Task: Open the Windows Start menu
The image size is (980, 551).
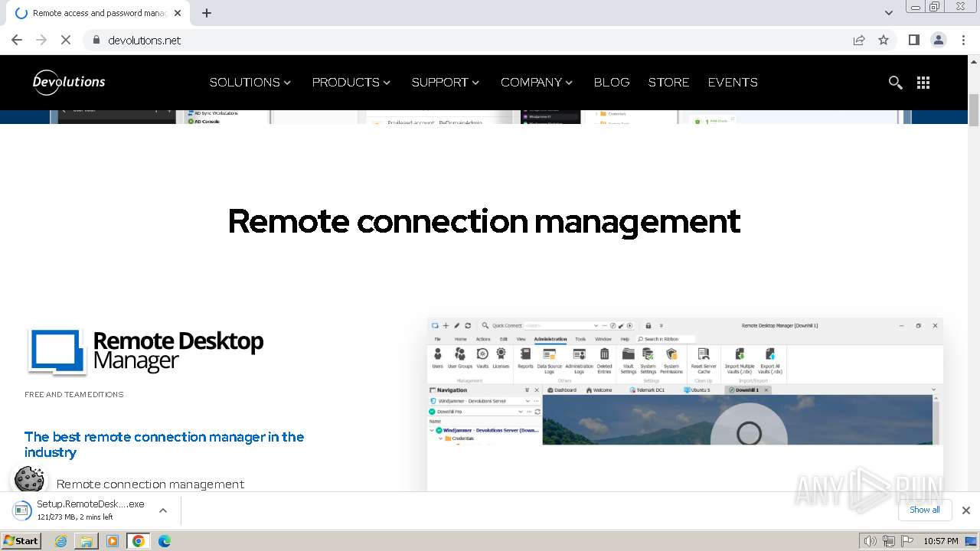Action: tap(21, 541)
